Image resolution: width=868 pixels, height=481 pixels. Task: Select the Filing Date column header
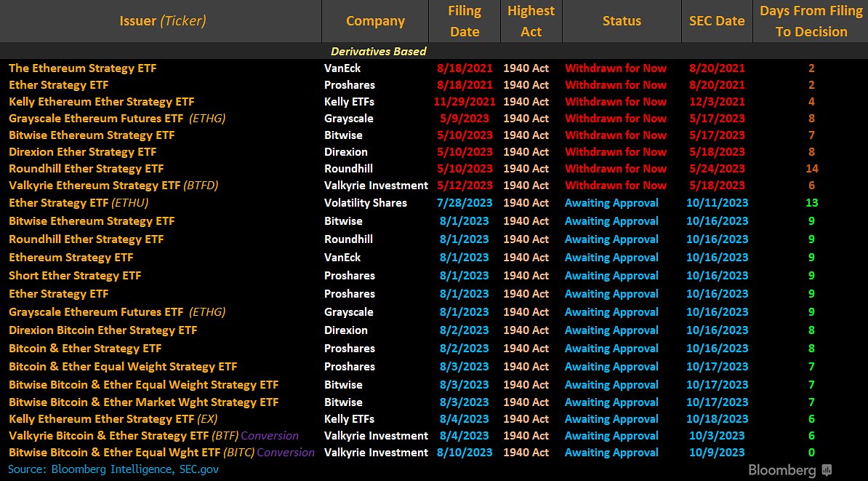click(465, 21)
